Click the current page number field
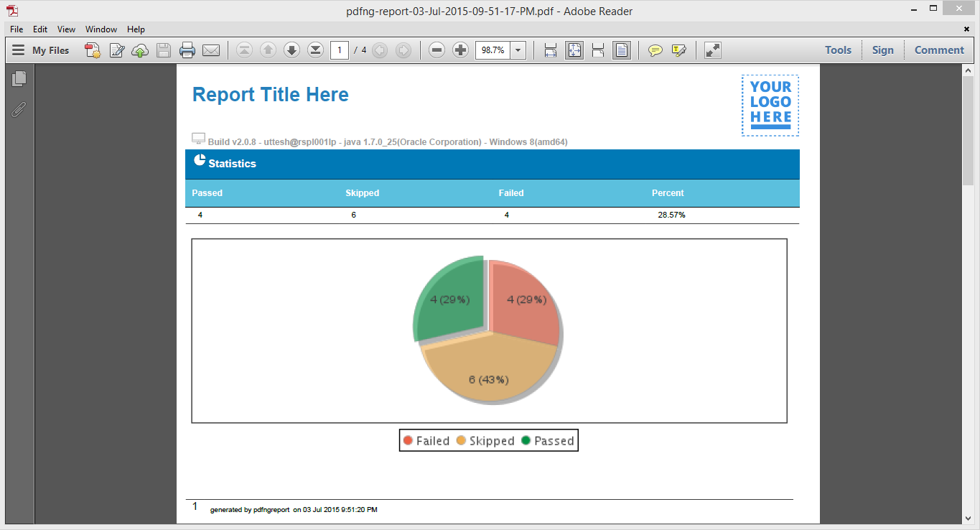This screenshot has height=530, width=980. (340, 50)
